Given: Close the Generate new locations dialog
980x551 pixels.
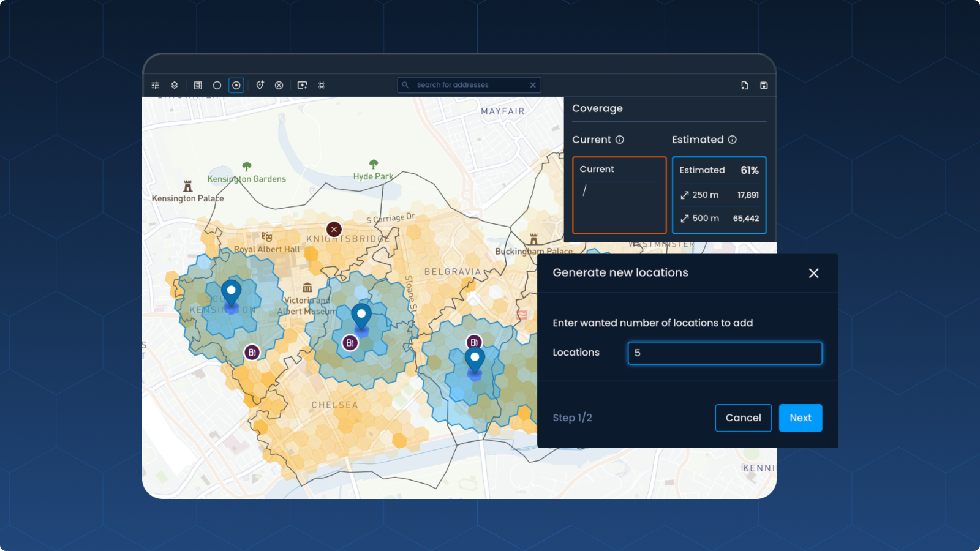Looking at the screenshot, I should point(813,273).
